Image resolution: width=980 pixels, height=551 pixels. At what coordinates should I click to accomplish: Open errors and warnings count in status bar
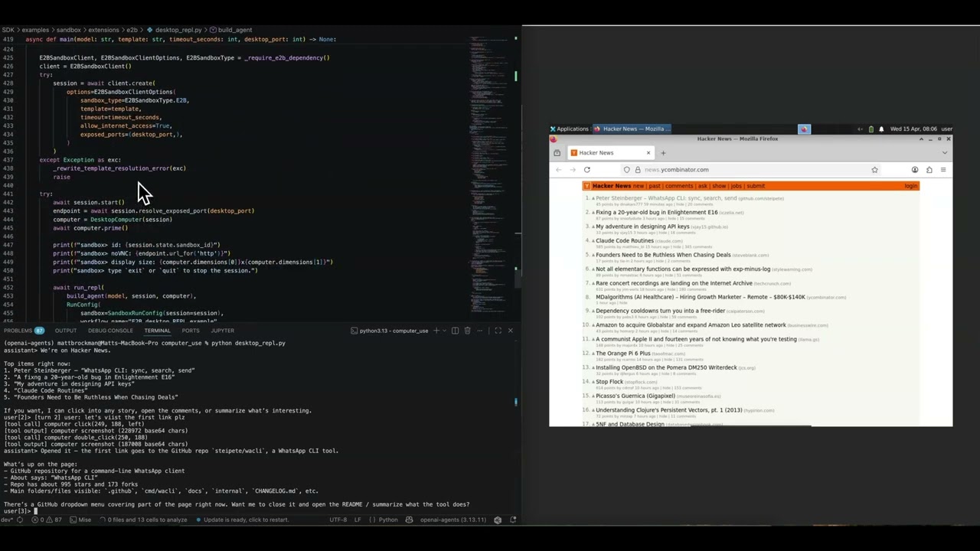(47, 520)
